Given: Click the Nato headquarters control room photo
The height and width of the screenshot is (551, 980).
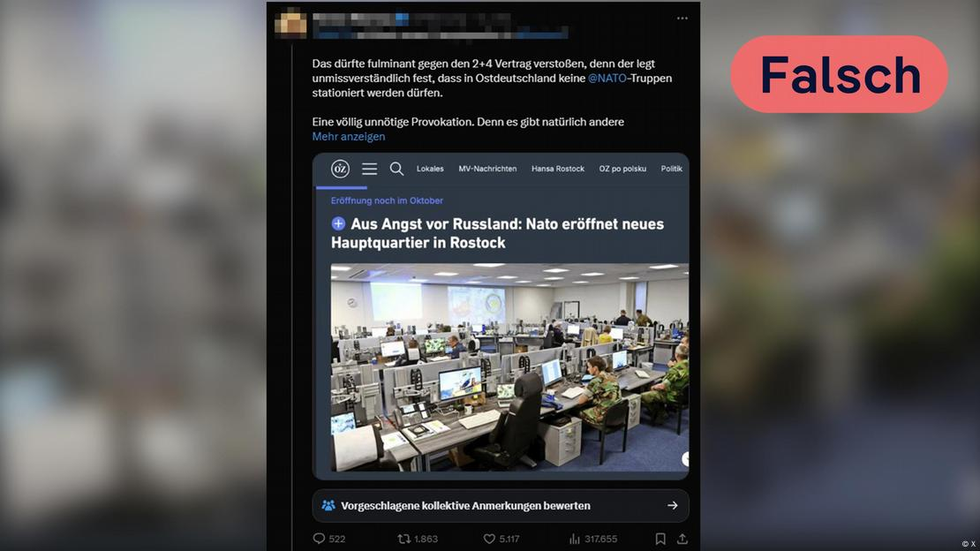Looking at the screenshot, I should pos(509,367).
